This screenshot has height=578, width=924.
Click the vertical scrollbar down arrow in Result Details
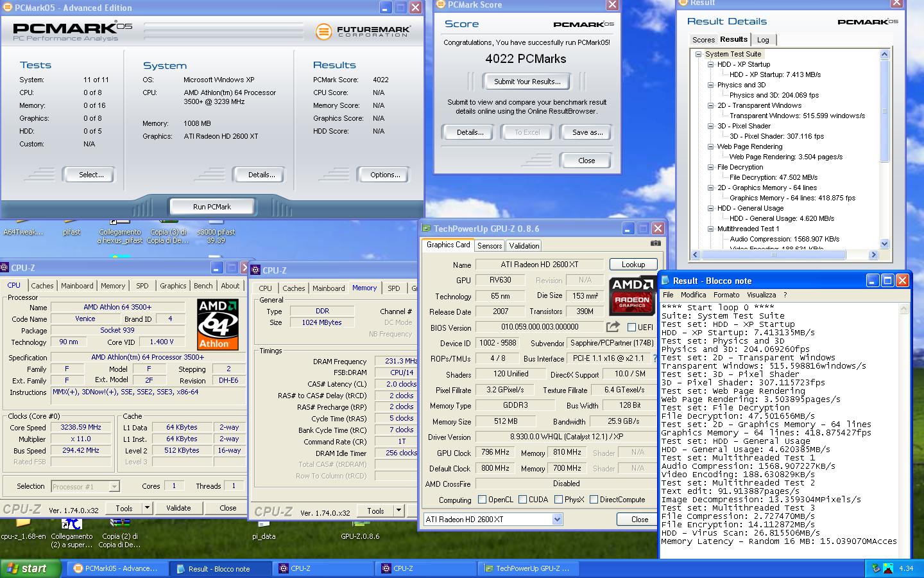pos(885,244)
